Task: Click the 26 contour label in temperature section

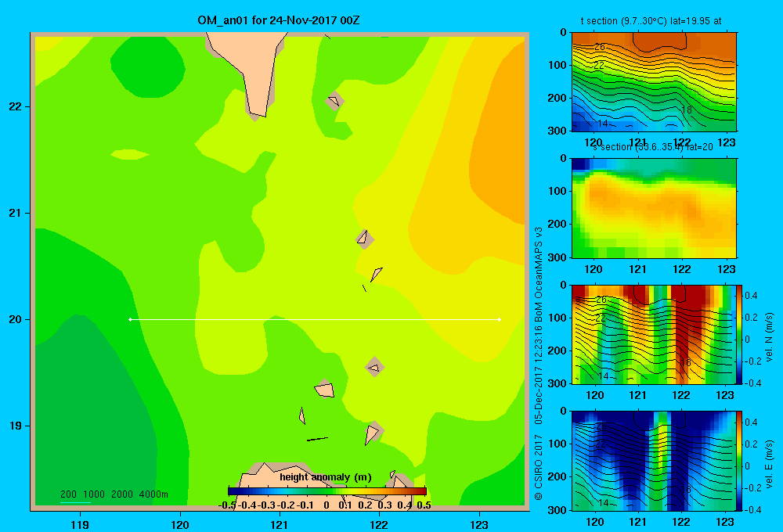Action: [600, 47]
